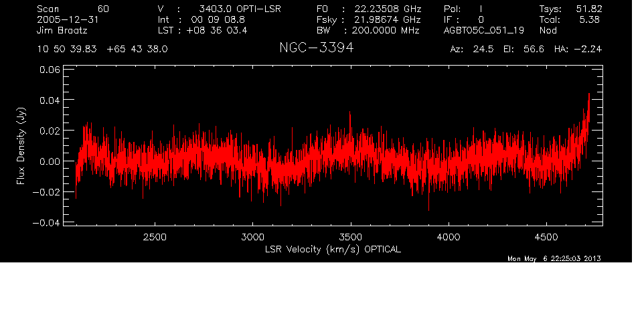Click the right ascension 10 50 39.83
The height and width of the screenshot is (328, 644).
pos(67,50)
